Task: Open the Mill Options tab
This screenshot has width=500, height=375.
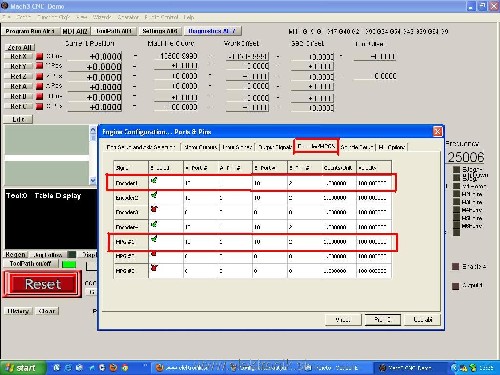Action: [392, 147]
